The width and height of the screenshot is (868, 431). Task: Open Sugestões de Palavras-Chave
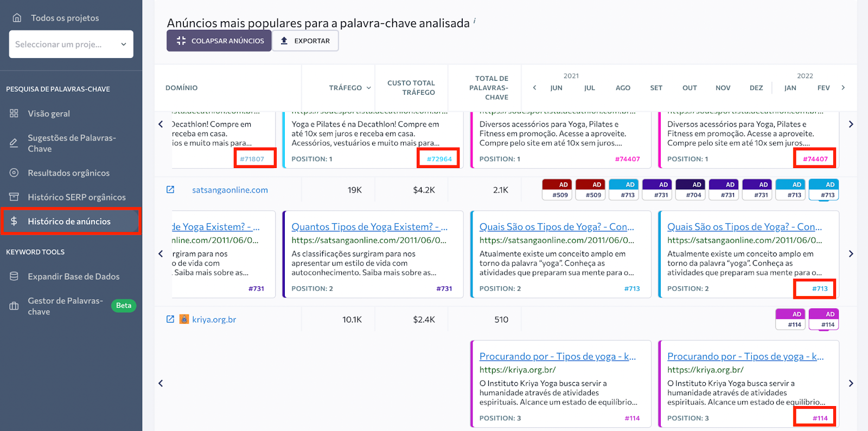(72, 143)
